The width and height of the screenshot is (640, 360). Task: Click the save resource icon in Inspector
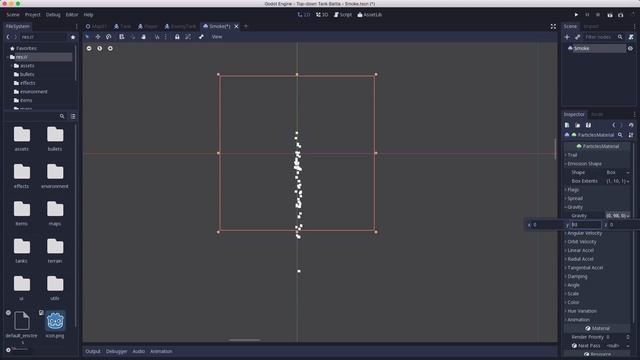point(588,125)
